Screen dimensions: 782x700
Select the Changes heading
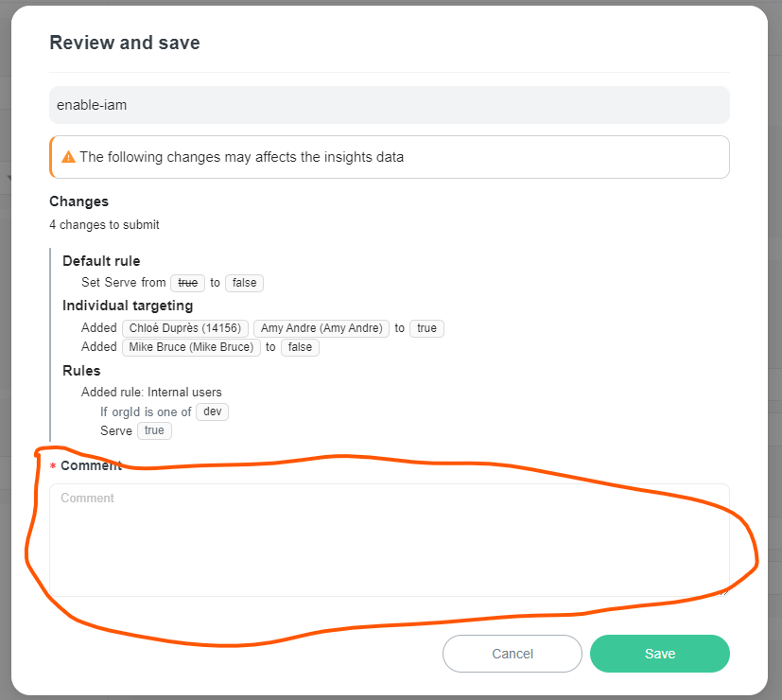[78, 201]
